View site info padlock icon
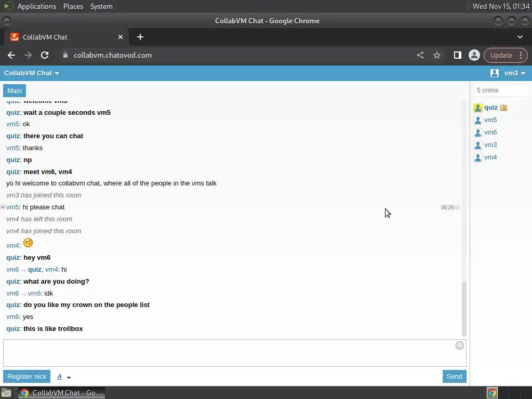This screenshot has height=399, width=532. tap(65, 55)
